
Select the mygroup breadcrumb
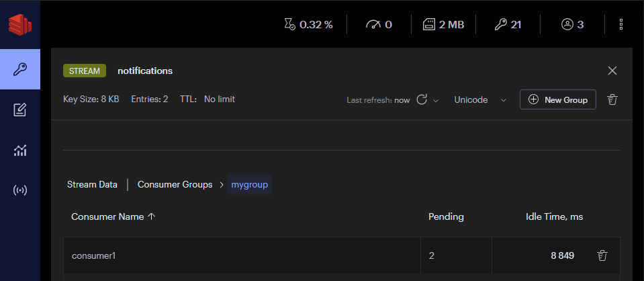(x=249, y=184)
